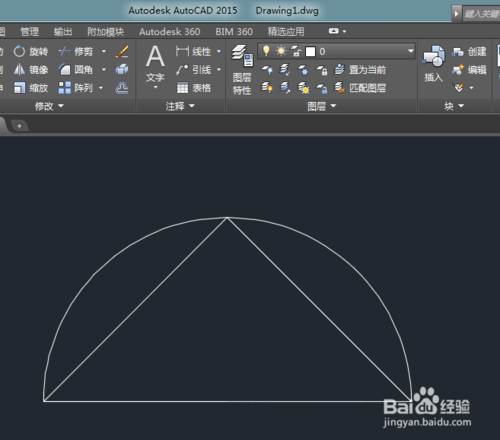Select the Scale (缩放) tool

(x=31, y=88)
